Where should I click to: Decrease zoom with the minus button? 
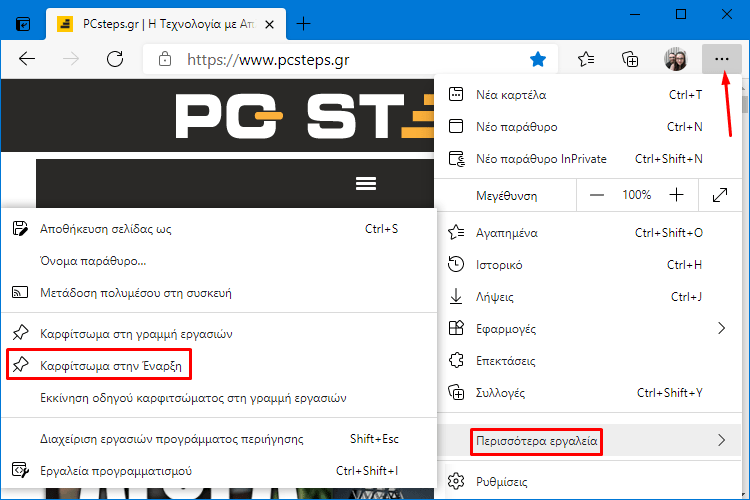[596, 195]
